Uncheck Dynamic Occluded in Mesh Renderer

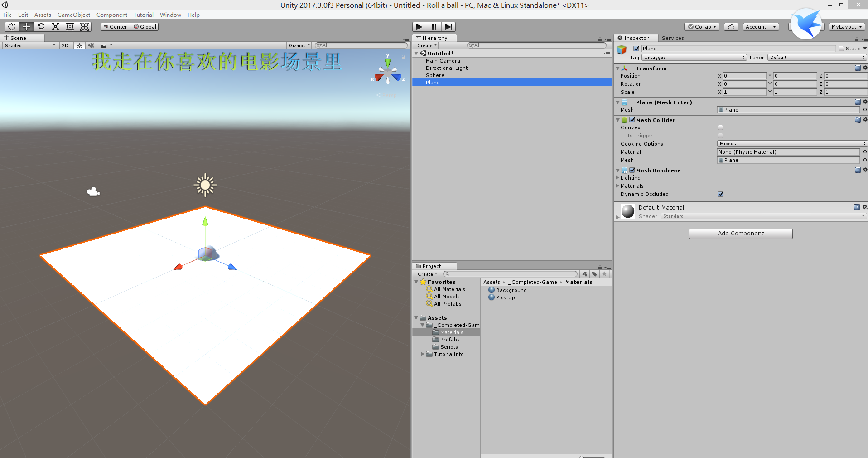tap(720, 194)
